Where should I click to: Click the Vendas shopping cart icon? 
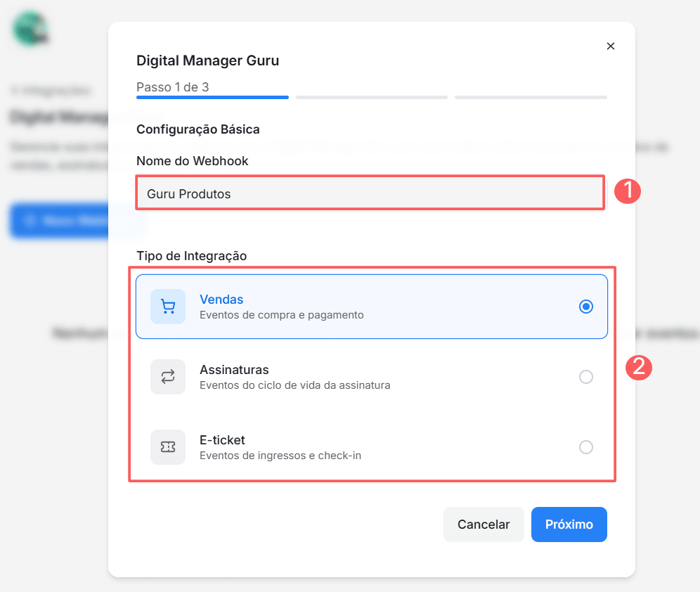pyautogui.click(x=168, y=307)
